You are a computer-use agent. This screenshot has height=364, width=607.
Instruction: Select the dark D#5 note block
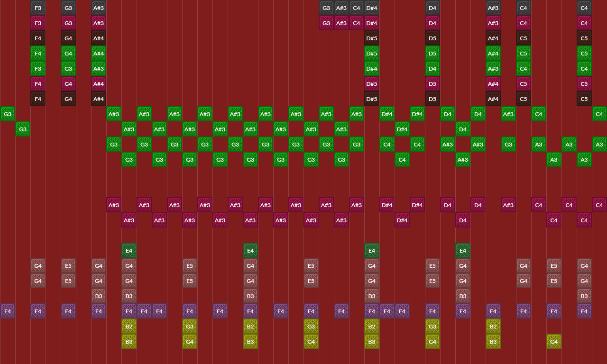372,99
